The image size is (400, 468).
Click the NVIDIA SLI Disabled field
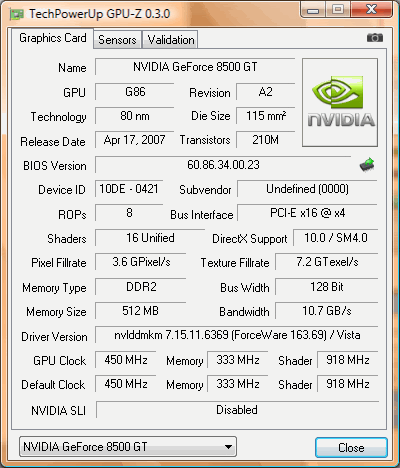pyautogui.click(x=237, y=410)
